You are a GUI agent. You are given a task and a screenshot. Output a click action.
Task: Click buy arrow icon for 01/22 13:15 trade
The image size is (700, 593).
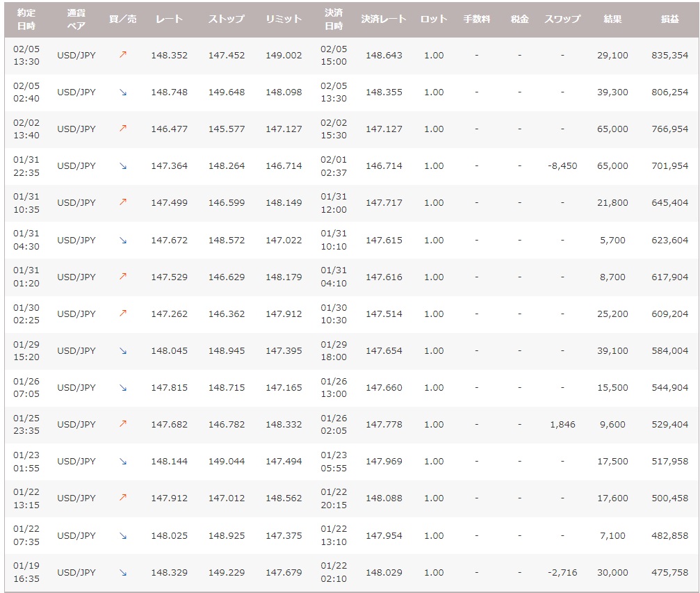coord(123,498)
